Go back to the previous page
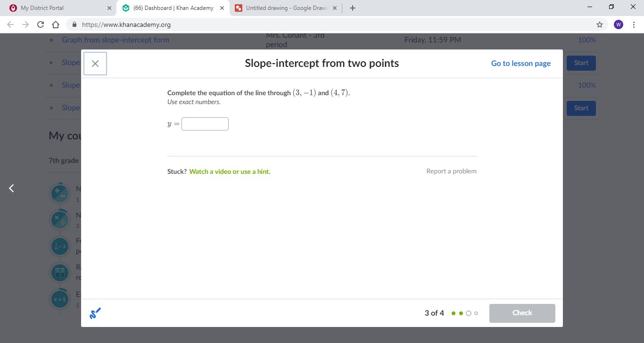This screenshot has width=644, height=343. 10,24
